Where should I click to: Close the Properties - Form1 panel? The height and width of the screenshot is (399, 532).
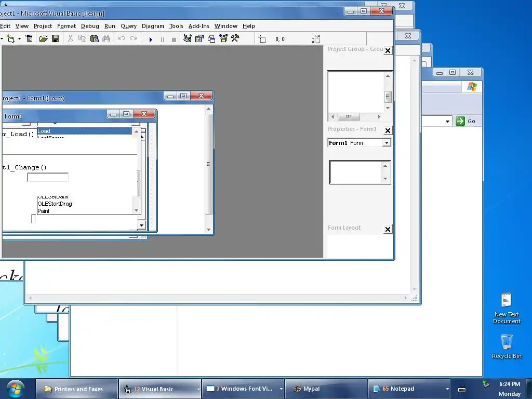[x=388, y=130]
